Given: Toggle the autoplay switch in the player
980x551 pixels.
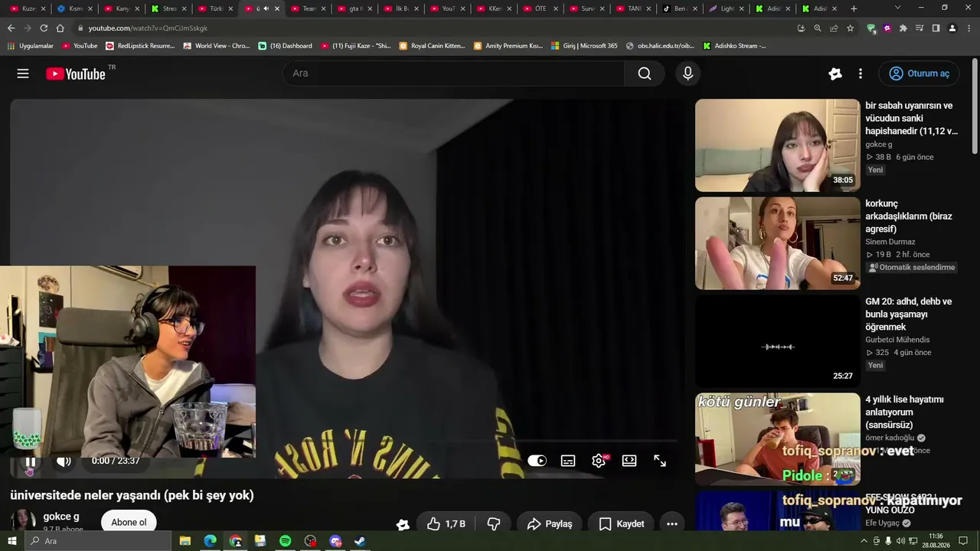Looking at the screenshot, I should (537, 461).
